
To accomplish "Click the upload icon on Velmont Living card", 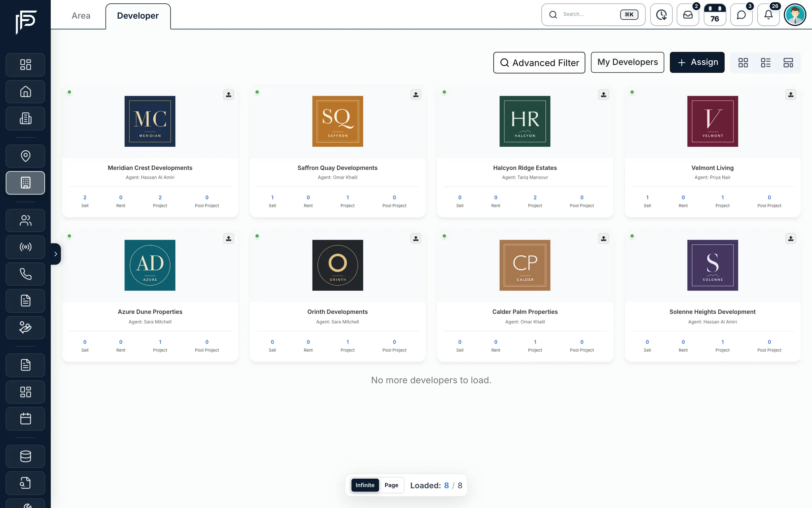I will click(x=791, y=94).
